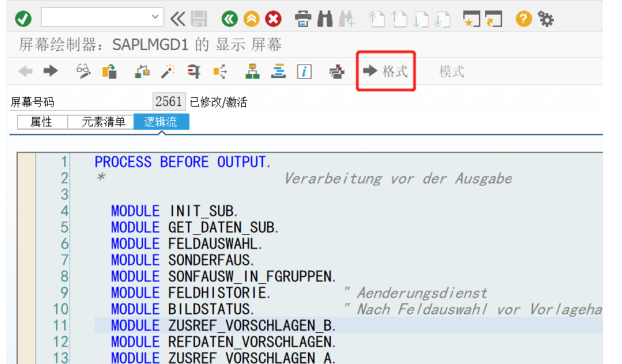Screen dimensions: 622x364
Task: Go to last page icon
Action: pos(442,18)
